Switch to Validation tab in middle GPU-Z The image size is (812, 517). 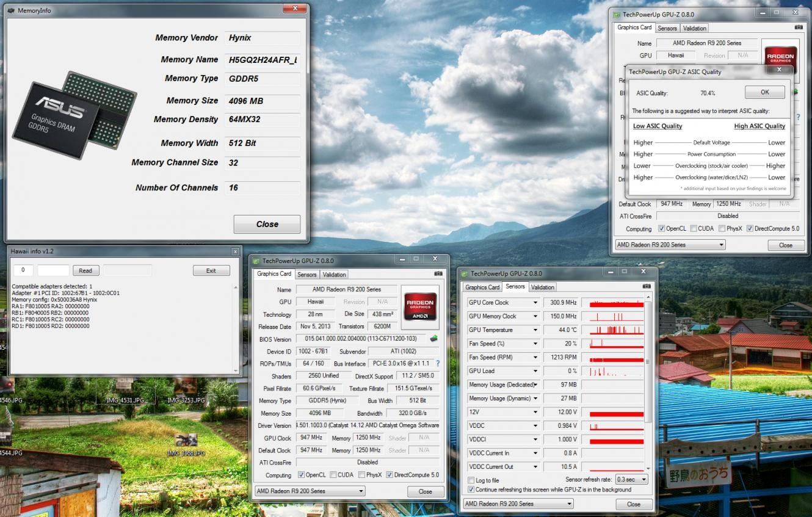pyautogui.click(x=335, y=275)
